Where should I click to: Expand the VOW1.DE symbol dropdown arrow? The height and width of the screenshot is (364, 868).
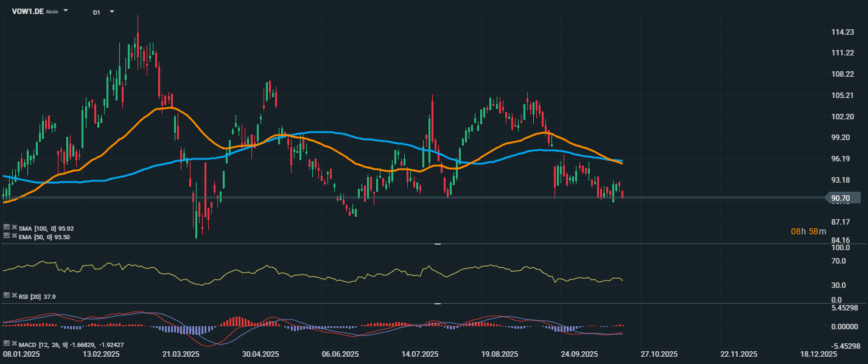coord(66,11)
